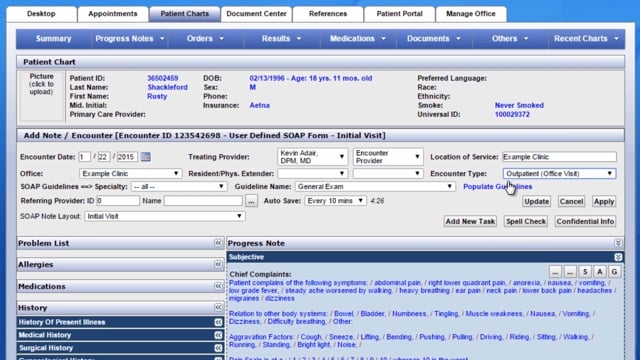640x360 pixels.
Task: Select 'abdominal pain' symptom text
Action: [398, 283]
